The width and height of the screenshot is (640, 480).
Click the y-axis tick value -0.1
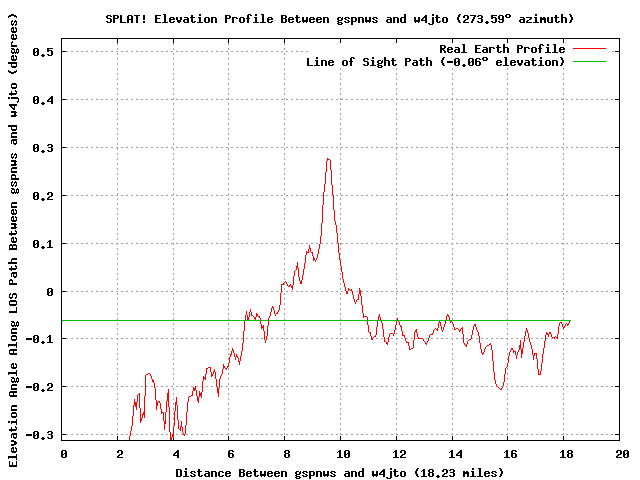pos(40,339)
